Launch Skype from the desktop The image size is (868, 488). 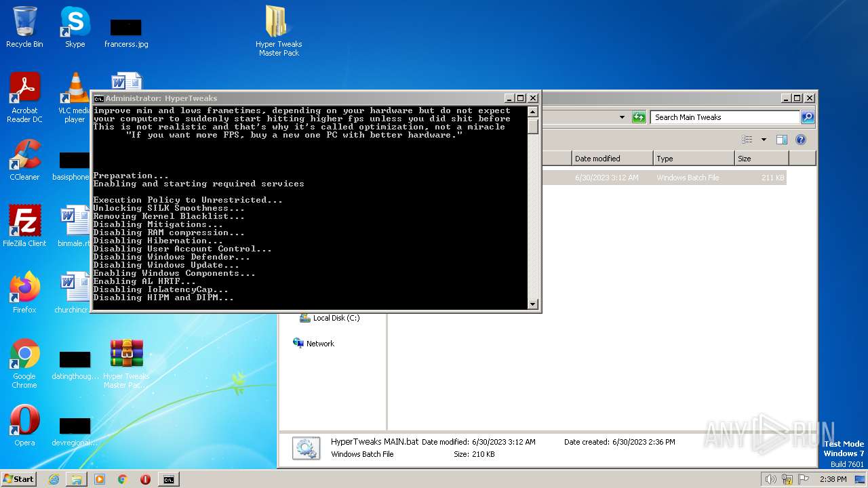(x=75, y=27)
